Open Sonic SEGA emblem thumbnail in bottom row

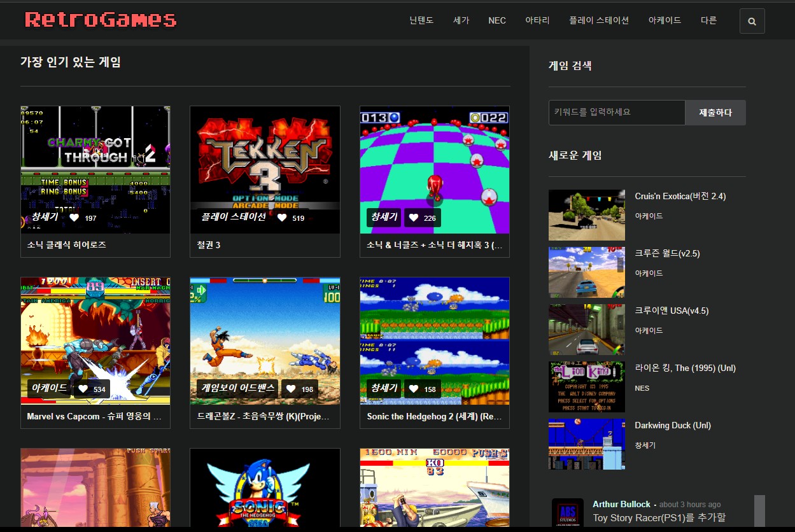[265, 487]
